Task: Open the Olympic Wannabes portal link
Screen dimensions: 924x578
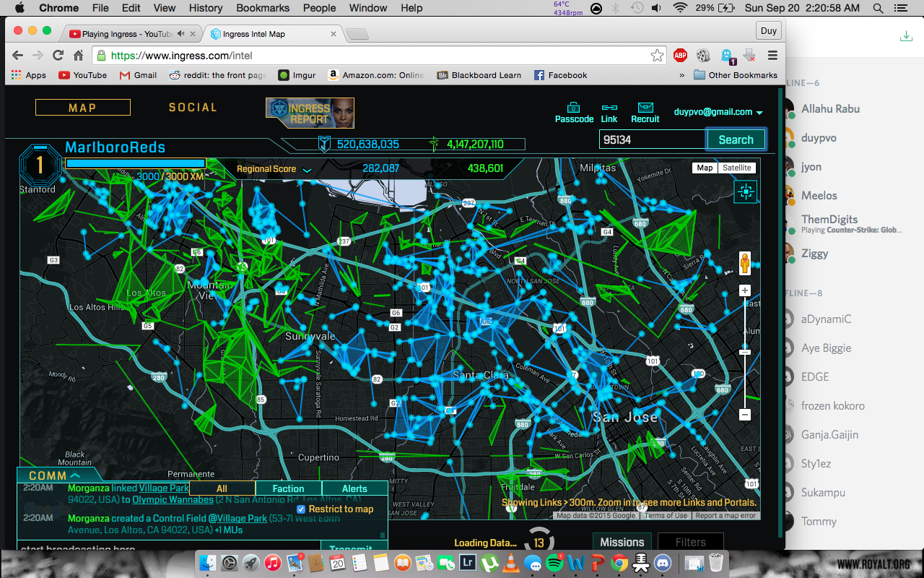Action: tap(173, 499)
